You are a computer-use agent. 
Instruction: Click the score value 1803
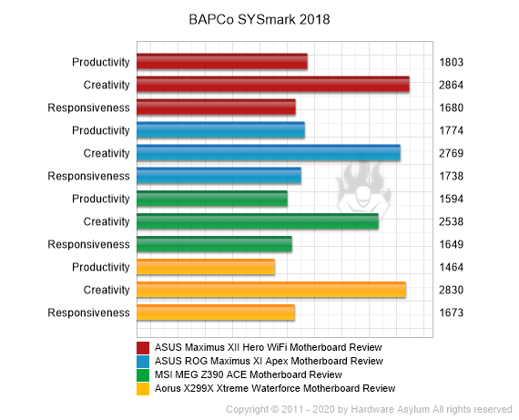pyautogui.click(x=451, y=62)
